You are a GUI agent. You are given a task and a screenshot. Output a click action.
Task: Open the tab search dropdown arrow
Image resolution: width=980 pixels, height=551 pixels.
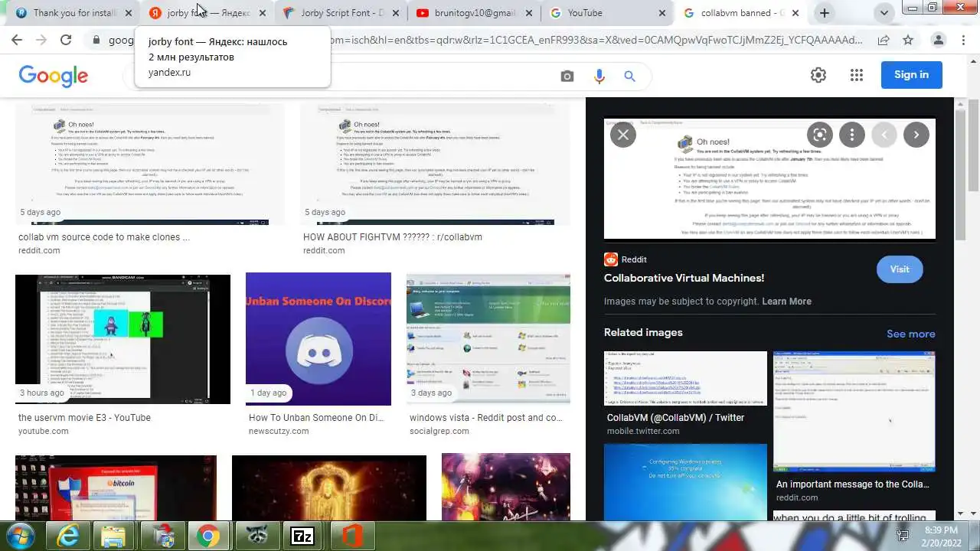[884, 13]
